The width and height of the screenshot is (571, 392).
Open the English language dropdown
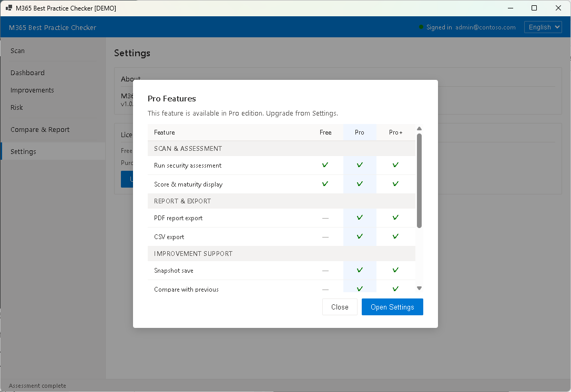pos(543,27)
